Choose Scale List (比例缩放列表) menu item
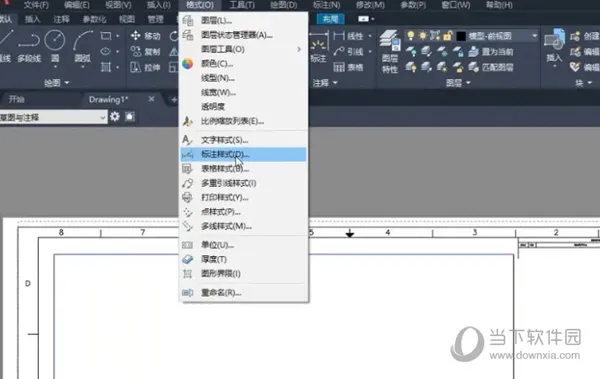 (243, 121)
